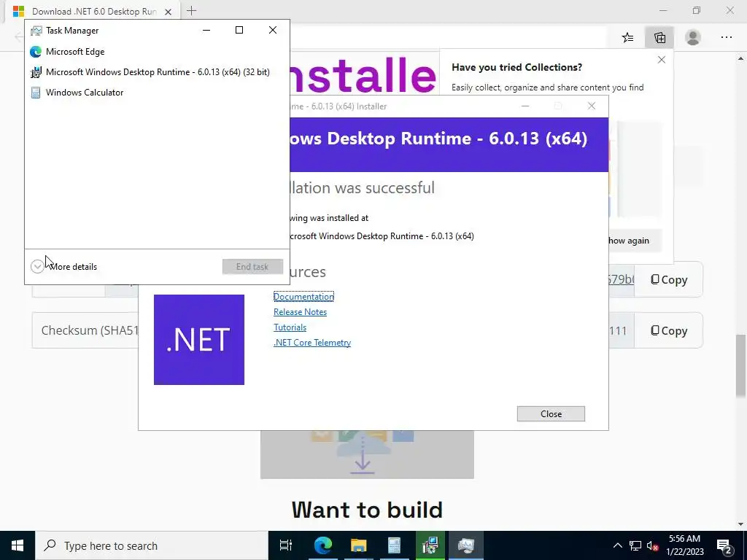Open the Action Center notifications icon

tap(724, 545)
